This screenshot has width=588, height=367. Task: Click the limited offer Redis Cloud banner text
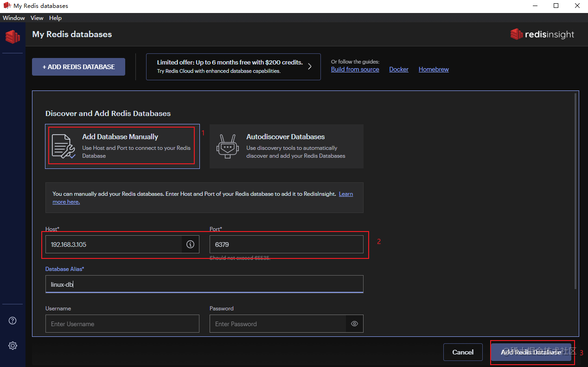[x=230, y=67]
